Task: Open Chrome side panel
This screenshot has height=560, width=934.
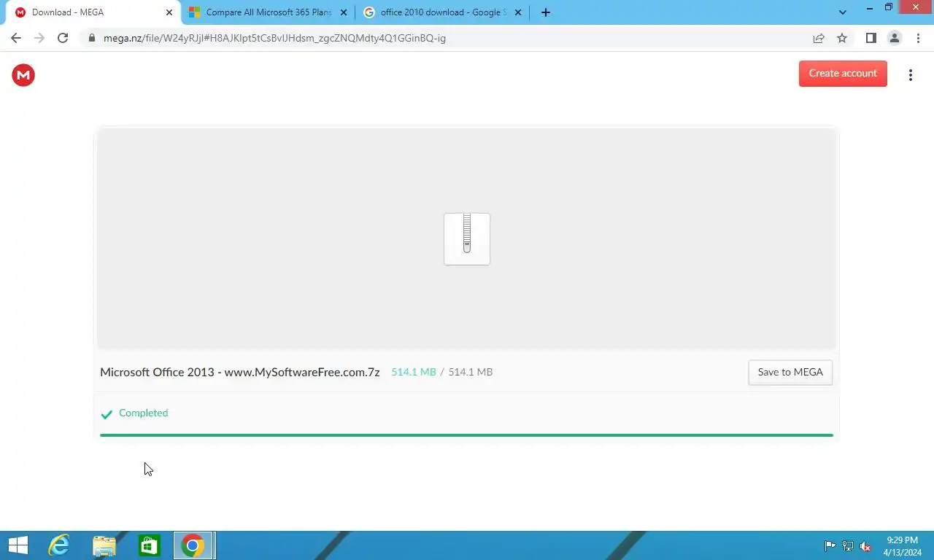Action: click(x=871, y=38)
